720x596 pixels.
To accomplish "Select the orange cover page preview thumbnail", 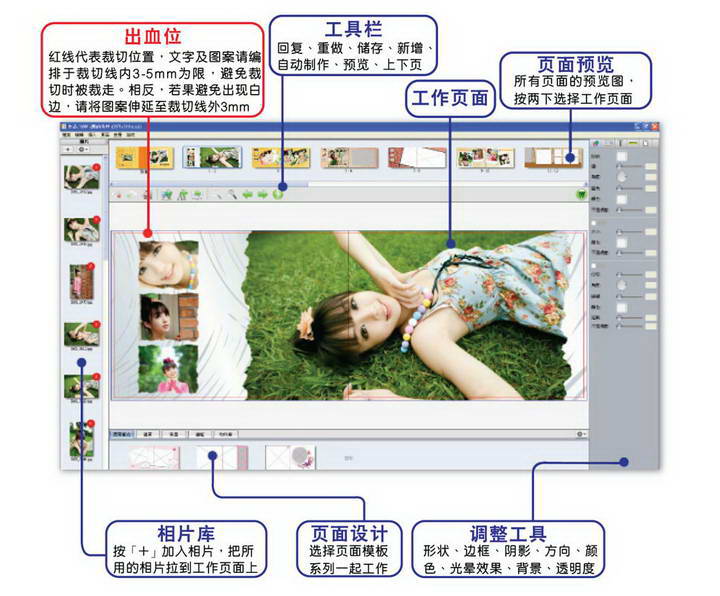I will coord(144,158).
